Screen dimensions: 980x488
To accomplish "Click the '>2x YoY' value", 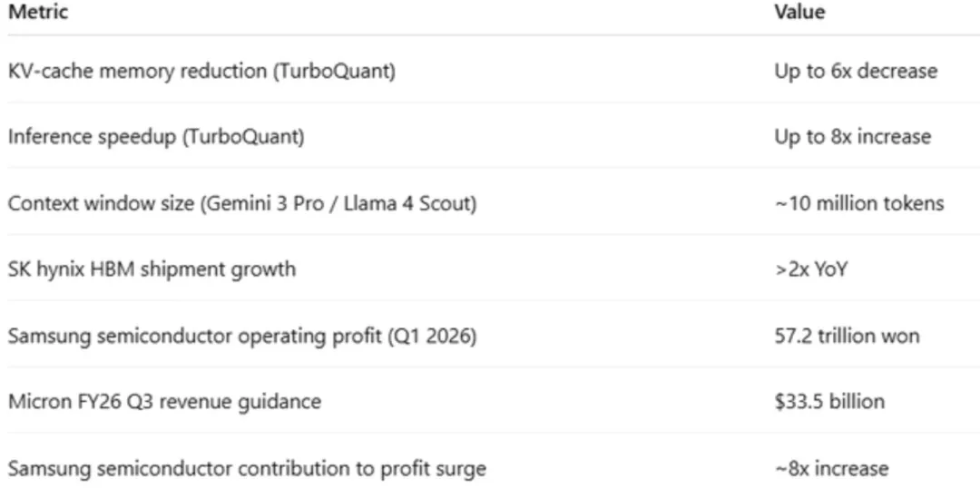I will point(810,269).
